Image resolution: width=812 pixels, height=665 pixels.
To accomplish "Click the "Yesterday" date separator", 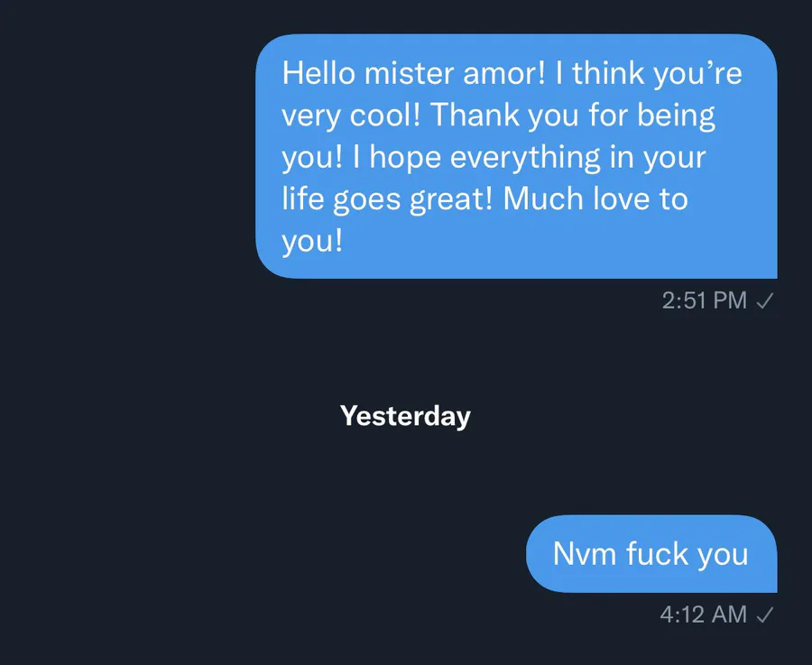I will [405, 416].
